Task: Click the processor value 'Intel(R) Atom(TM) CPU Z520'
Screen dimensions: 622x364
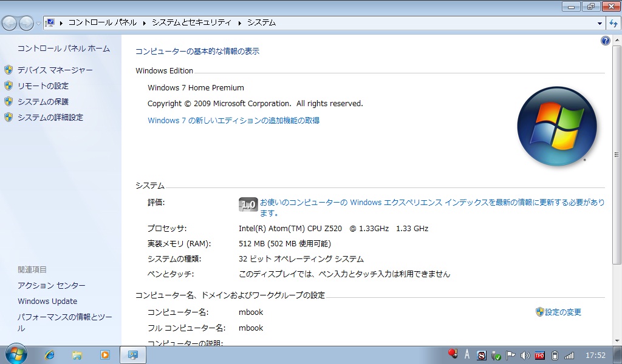Action: 290,229
